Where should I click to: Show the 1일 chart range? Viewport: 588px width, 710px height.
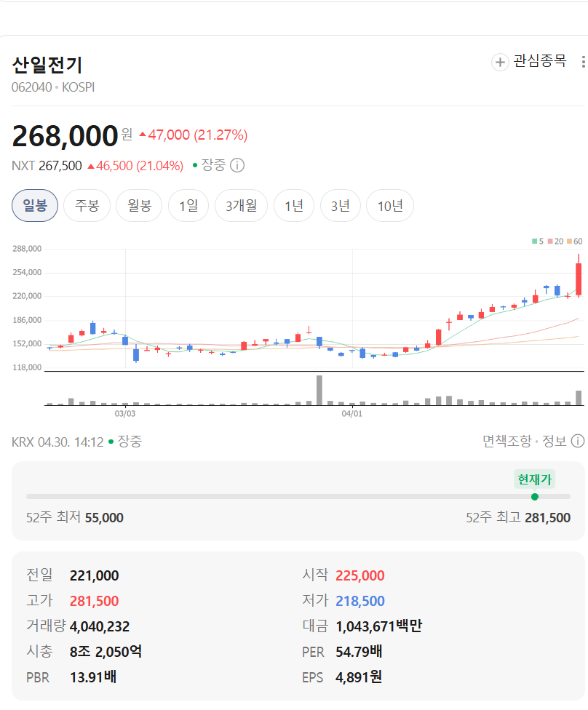(x=188, y=206)
